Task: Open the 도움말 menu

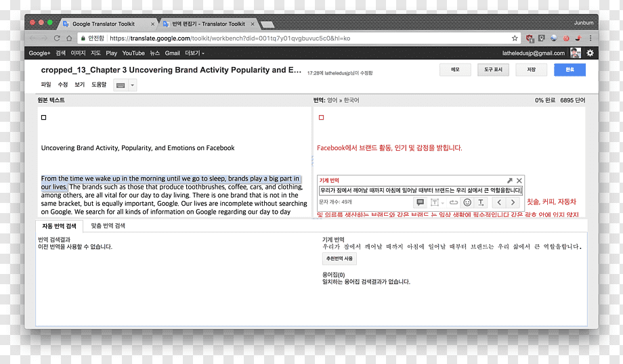Action: (99, 85)
